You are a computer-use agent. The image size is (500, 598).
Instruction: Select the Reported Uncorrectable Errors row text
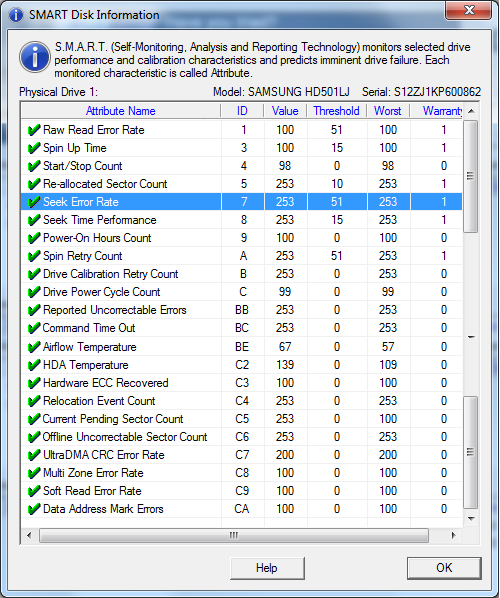point(115,310)
